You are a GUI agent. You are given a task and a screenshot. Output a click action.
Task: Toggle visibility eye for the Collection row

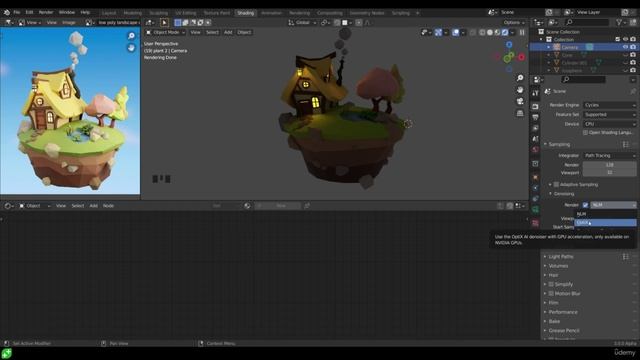pyautogui.click(x=625, y=39)
